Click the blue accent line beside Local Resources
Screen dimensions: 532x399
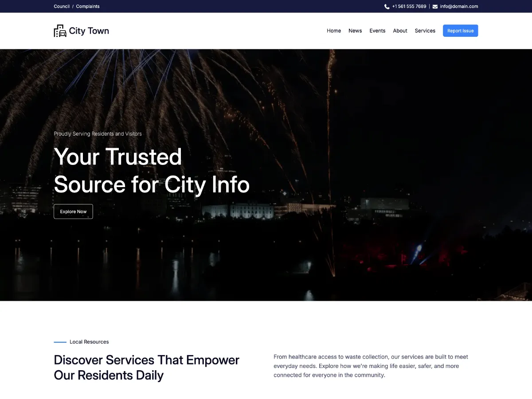[x=59, y=341]
